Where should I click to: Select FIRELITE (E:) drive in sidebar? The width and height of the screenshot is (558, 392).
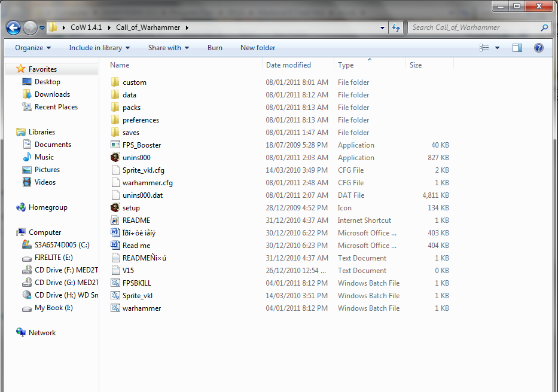coord(53,258)
